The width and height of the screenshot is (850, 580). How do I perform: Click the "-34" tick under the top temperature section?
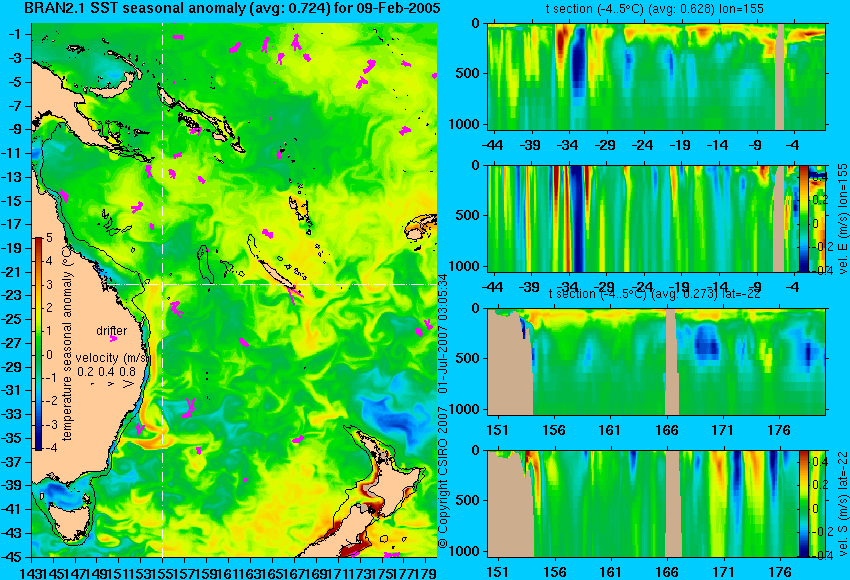(568, 145)
